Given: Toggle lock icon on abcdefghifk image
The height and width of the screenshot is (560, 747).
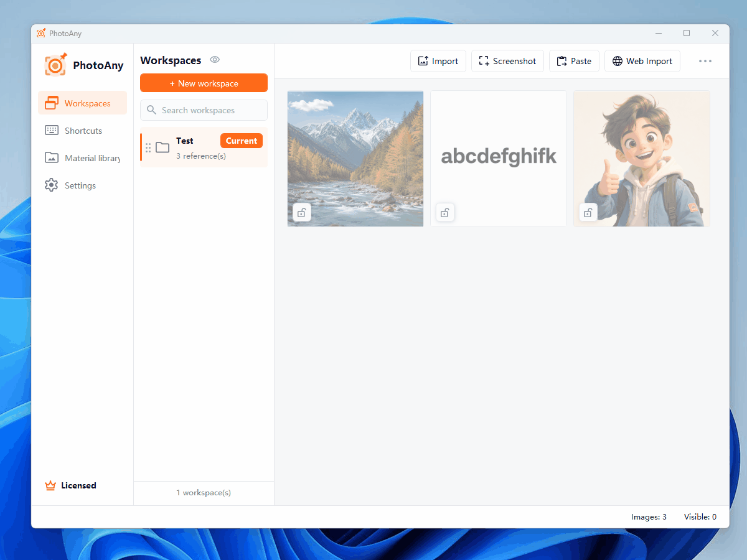Looking at the screenshot, I should (x=445, y=212).
